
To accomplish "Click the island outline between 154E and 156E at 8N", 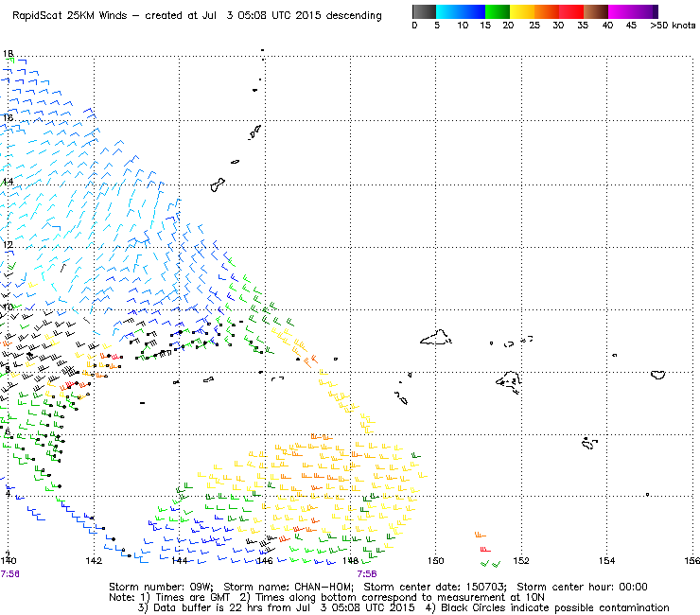I will 657,375.
